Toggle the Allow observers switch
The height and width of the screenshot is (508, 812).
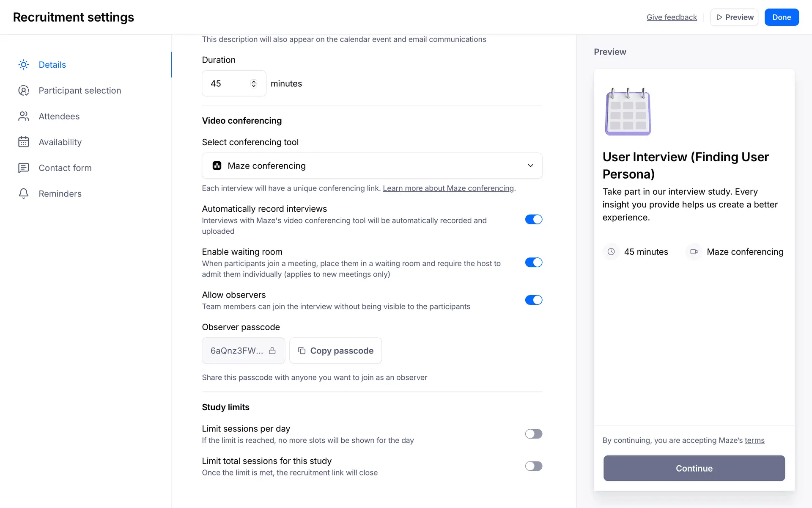(533, 300)
